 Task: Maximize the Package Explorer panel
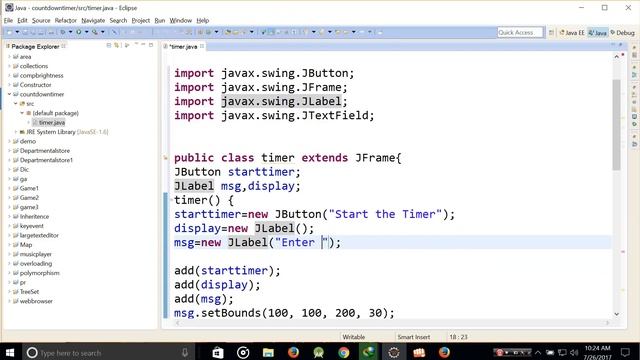[x=151, y=45]
